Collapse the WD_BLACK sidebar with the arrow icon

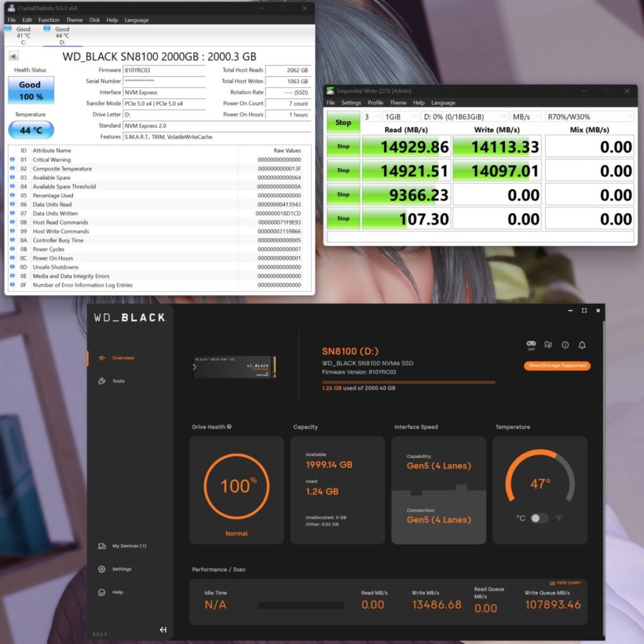click(163, 630)
